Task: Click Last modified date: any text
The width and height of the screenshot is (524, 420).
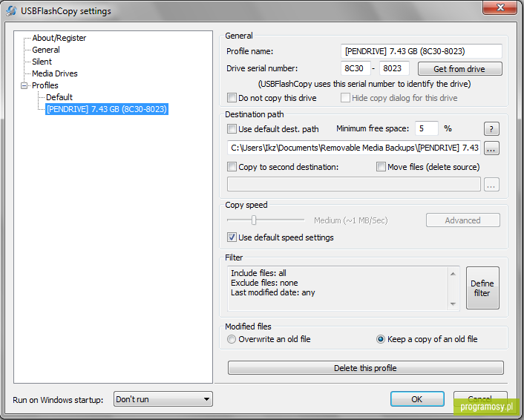Action: tap(272, 292)
